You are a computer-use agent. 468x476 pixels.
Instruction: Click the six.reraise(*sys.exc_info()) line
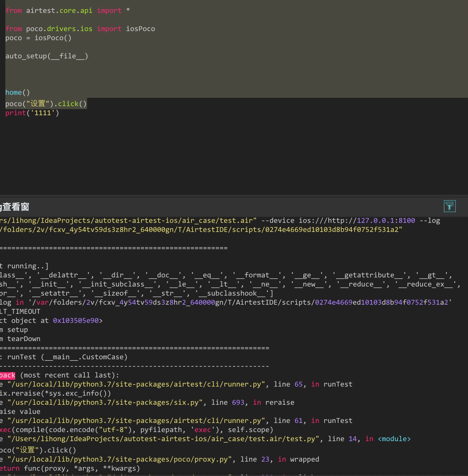pyautogui.click(x=56, y=393)
